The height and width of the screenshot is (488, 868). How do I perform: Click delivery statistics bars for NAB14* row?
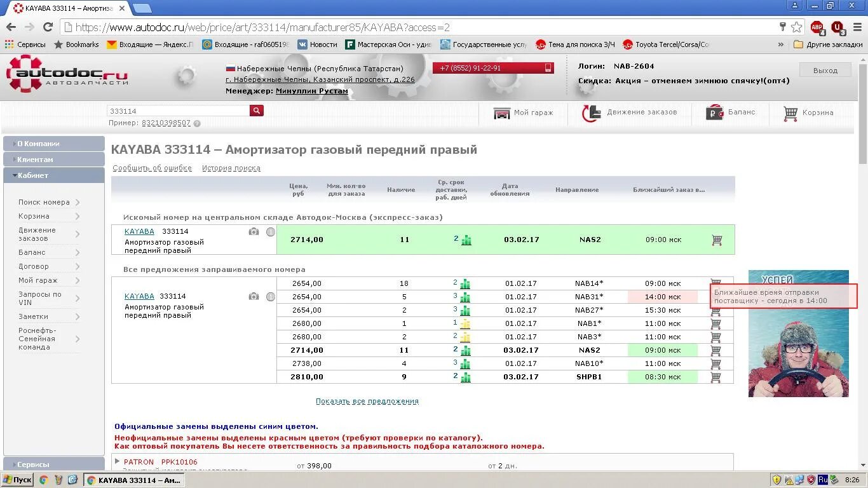click(x=466, y=284)
